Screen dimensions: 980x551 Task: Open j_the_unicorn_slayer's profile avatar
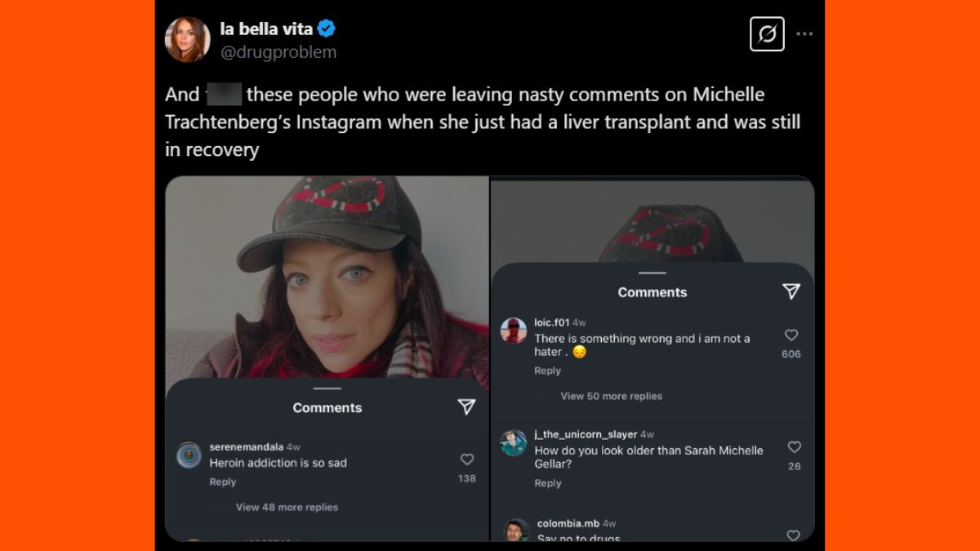click(514, 442)
